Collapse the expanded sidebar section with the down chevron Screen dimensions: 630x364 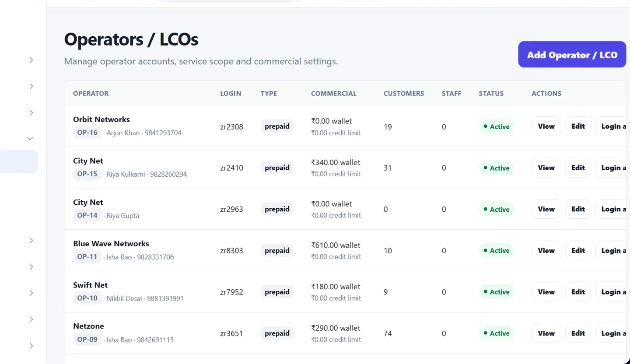(x=30, y=138)
